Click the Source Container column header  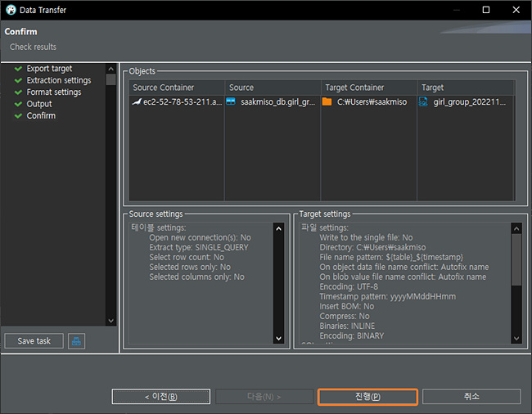[177, 88]
